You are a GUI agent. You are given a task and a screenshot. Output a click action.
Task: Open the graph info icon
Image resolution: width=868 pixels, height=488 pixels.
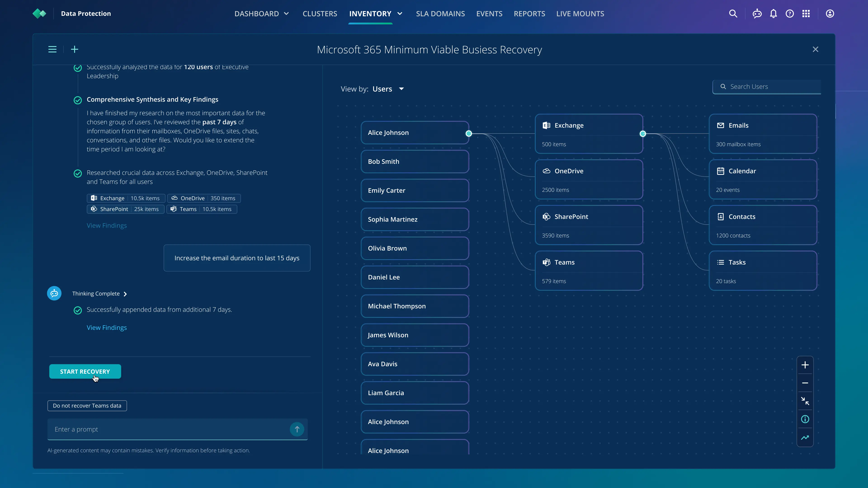(805, 419)
